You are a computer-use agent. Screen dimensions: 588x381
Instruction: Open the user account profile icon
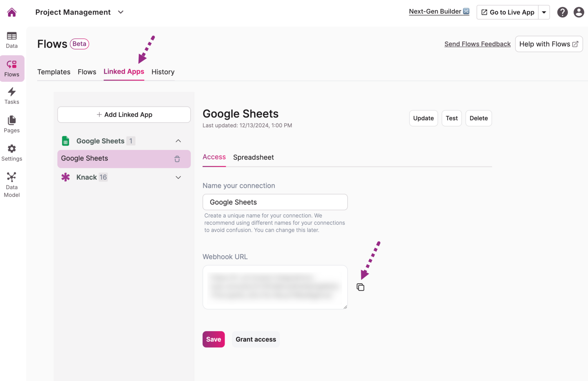pyautogui.click(x=579, y=12)
